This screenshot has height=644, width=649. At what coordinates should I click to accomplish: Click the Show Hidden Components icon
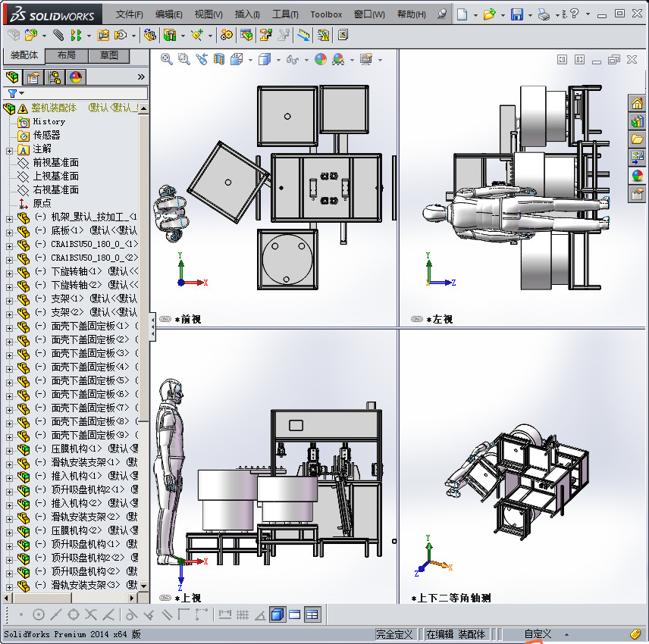(x=150, y=35)
